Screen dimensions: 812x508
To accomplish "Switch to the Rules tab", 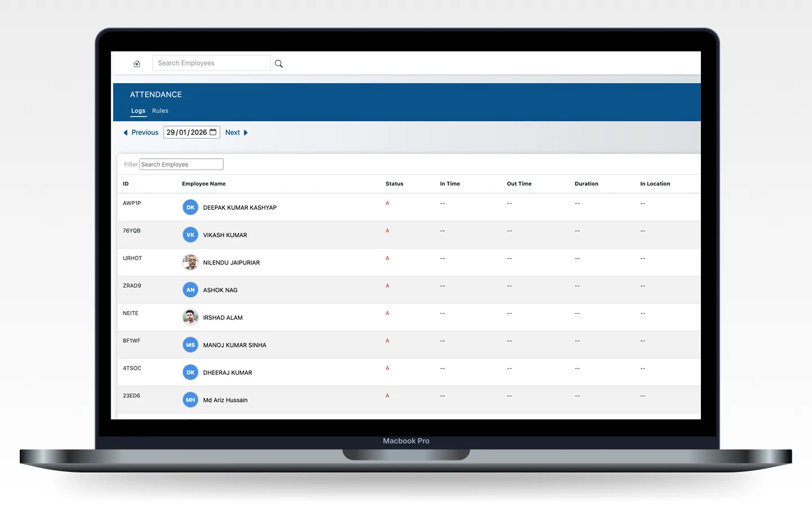I will tap(160, 111).
